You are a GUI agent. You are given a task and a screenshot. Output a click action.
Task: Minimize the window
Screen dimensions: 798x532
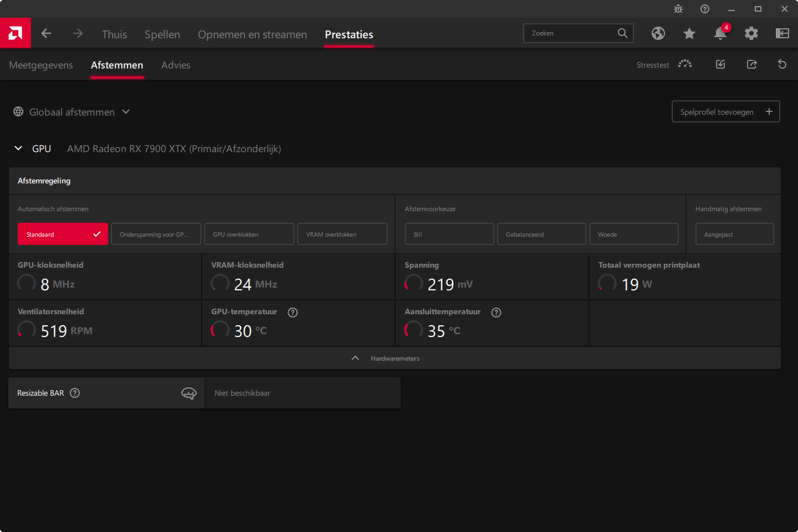[731, 9]
